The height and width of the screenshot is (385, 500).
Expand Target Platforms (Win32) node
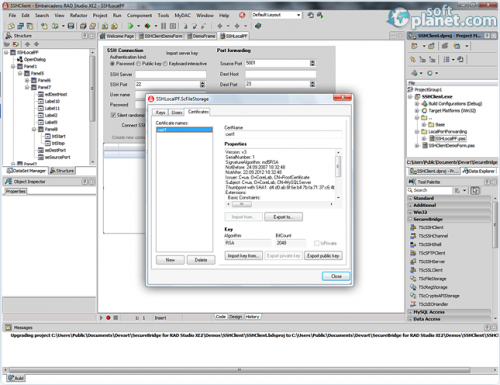coord(417,111)
